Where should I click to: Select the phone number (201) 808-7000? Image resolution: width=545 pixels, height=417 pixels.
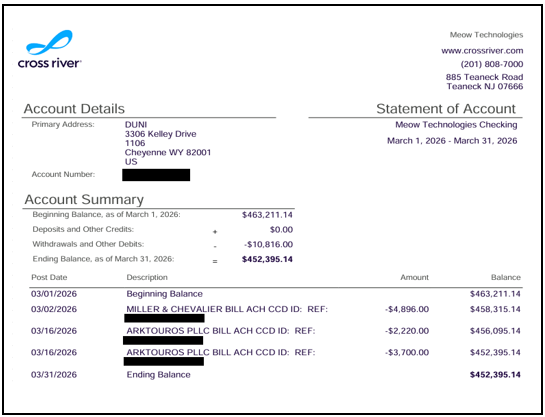491,64
